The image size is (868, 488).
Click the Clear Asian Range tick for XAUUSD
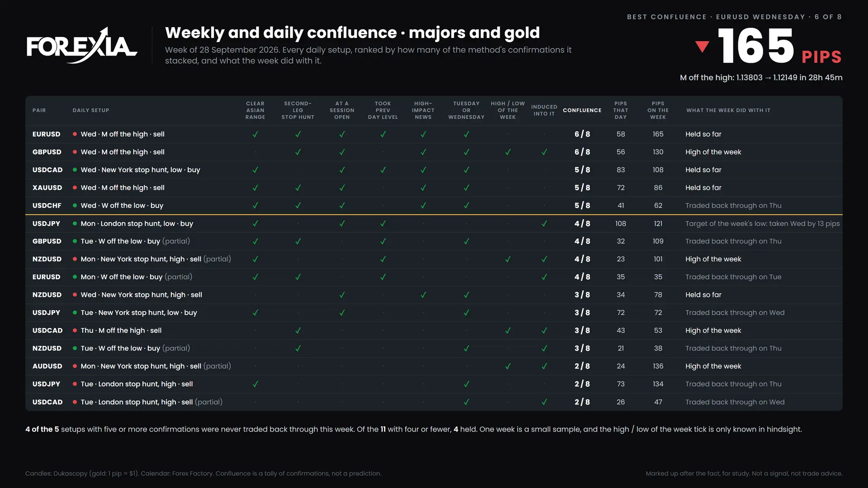(x=255, y=188)
